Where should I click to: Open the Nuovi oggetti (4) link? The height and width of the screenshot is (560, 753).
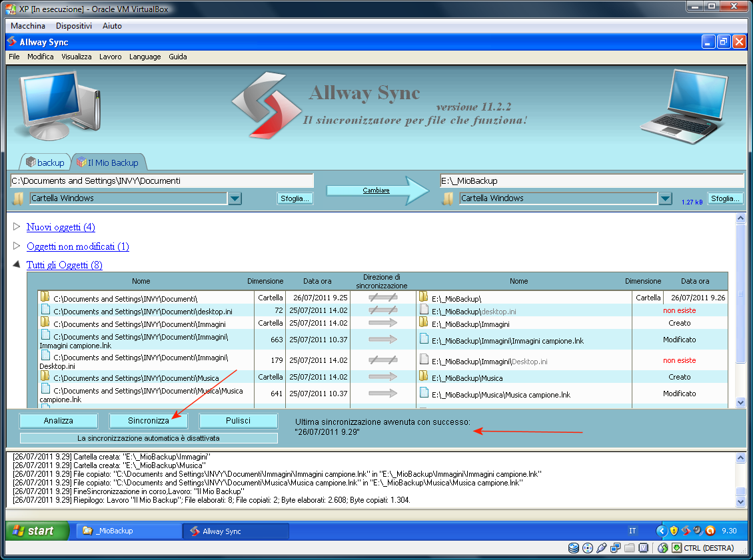coord(61,227)
